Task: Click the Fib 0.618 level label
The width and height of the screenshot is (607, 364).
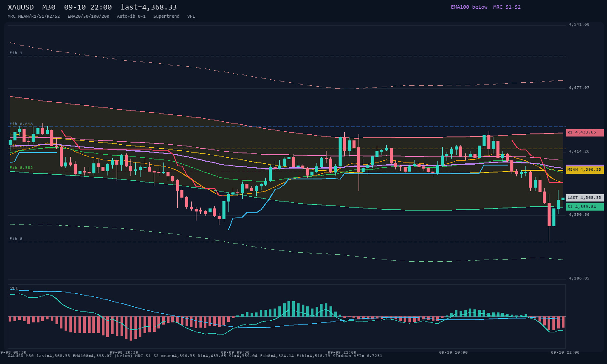Action: click(21, 124)
